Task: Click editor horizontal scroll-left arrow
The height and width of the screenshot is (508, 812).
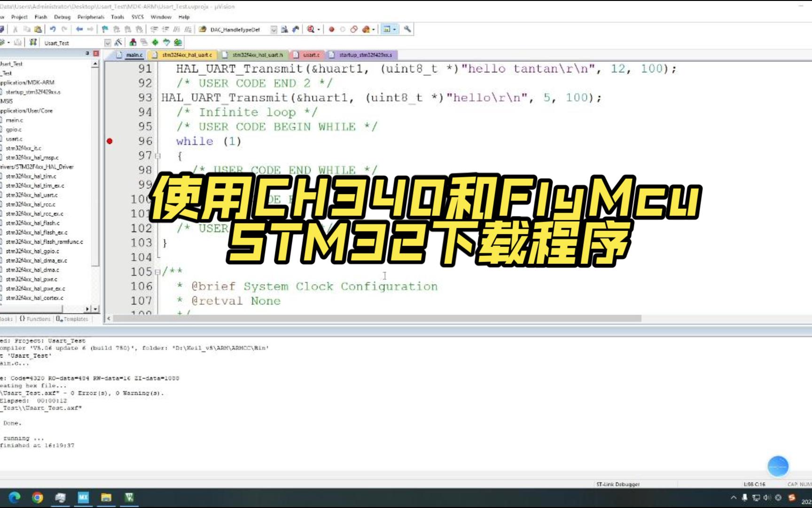Action: click(x=109, y=318)
